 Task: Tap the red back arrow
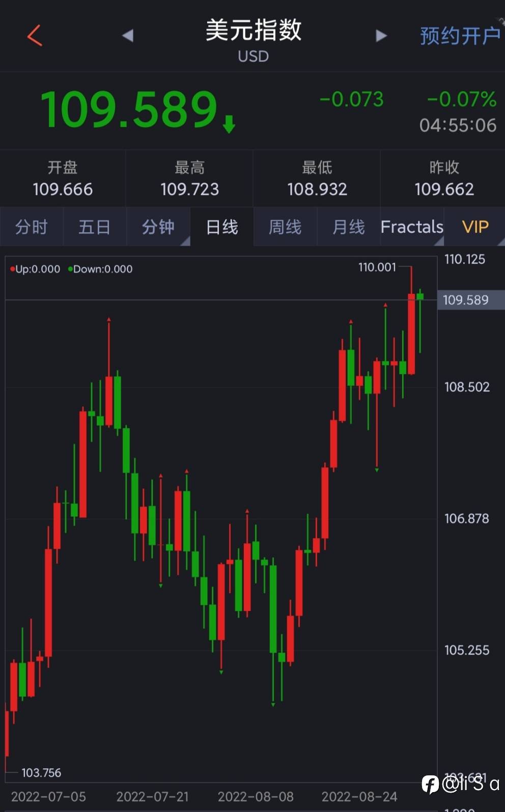[x=35, y=36]
